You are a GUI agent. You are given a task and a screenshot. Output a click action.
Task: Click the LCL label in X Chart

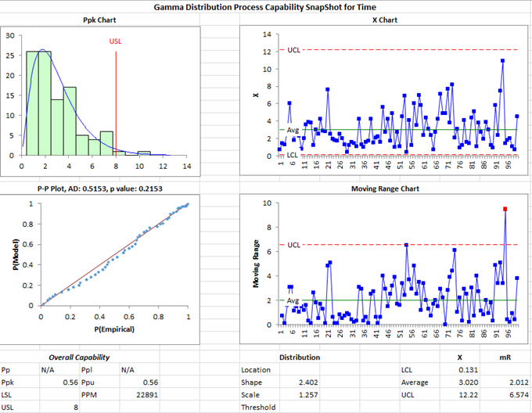click(x=292, y=155)
